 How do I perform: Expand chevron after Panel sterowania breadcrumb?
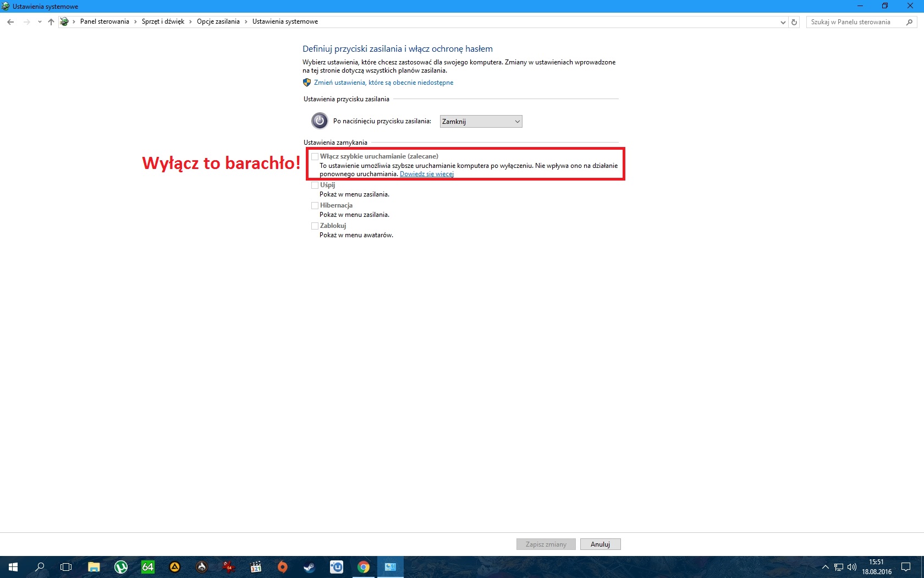click(135, 22)
